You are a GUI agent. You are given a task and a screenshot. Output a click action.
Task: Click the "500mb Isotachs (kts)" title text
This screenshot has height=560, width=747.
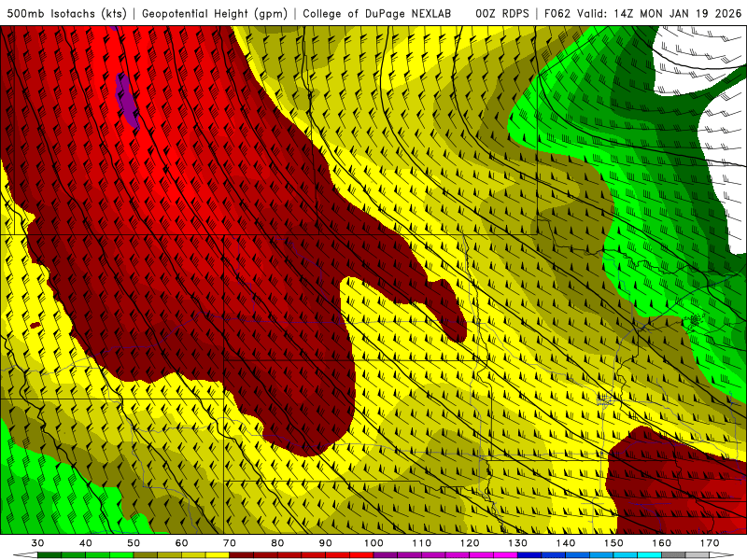pos(66,13)
